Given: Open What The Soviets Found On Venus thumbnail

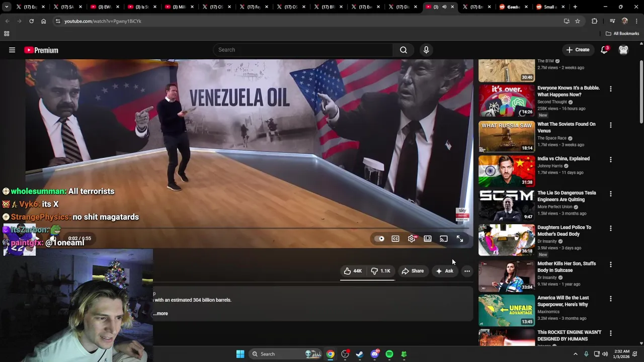Looking at the screenshot, I should pos(507,136).
